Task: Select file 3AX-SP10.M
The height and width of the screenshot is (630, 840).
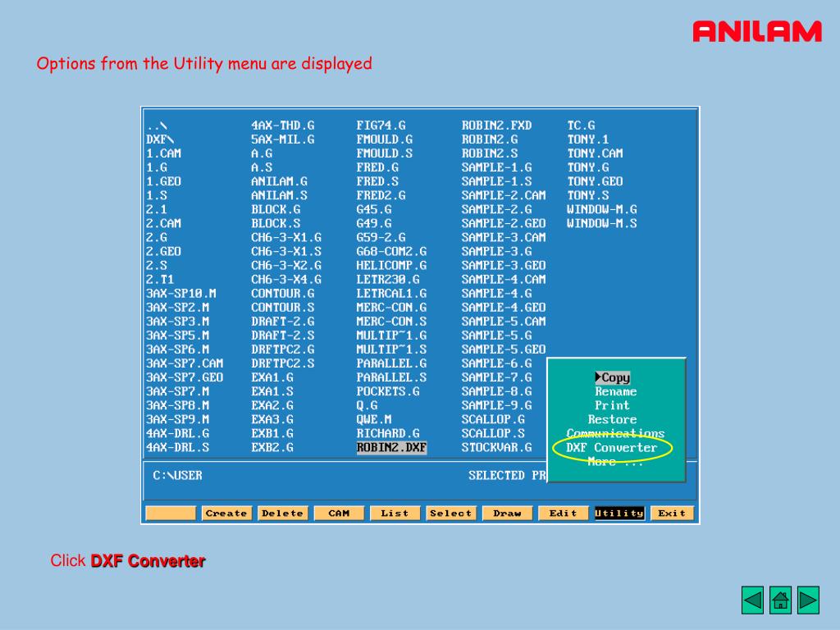Action: [x=181, y=294]
